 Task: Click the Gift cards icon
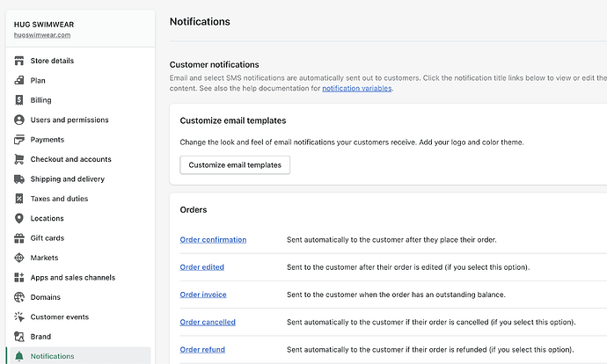[x=19, y=238]
